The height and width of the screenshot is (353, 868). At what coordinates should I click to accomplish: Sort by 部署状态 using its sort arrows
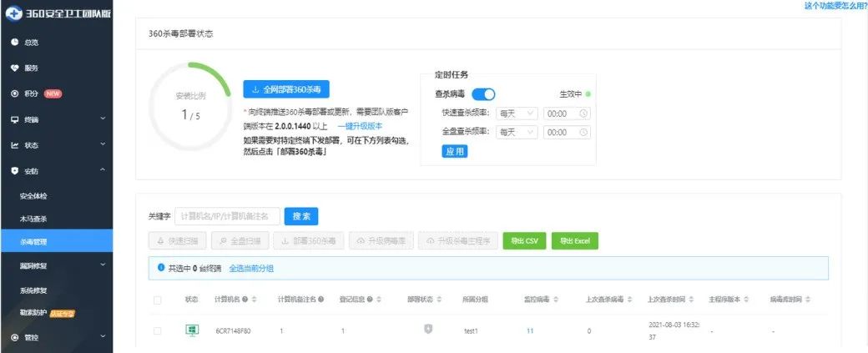coord(439,300)
